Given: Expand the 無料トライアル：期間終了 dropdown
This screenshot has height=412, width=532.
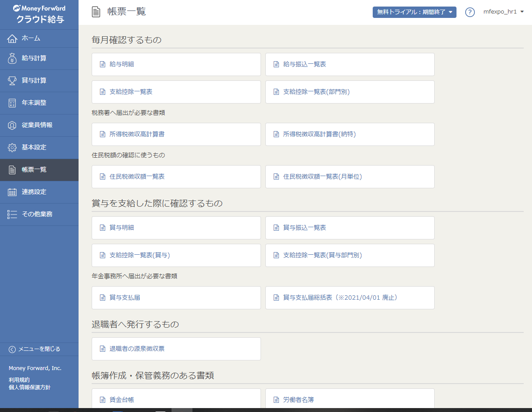Looking at the screenshot, I should [414, 12].
